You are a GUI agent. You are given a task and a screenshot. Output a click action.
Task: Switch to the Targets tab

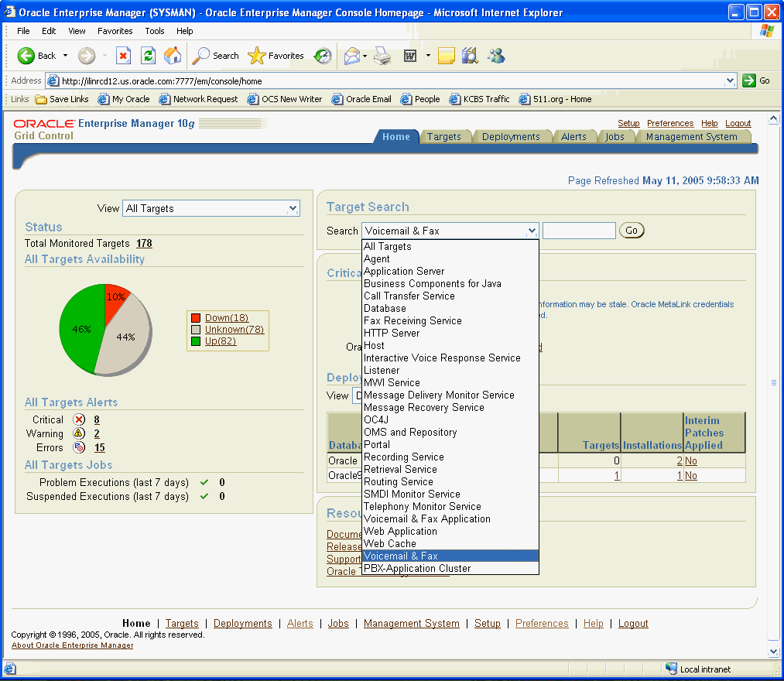click(446, 136)
